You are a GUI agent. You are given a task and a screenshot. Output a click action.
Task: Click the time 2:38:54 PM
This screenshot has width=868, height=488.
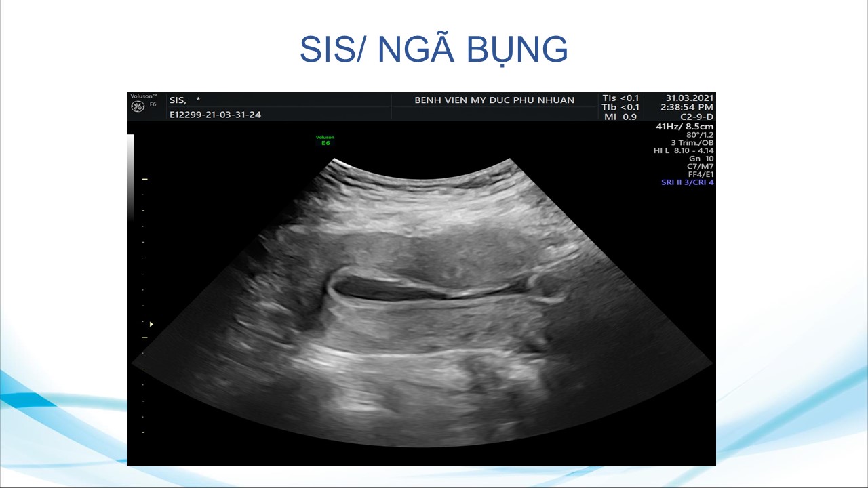point(687,107)
